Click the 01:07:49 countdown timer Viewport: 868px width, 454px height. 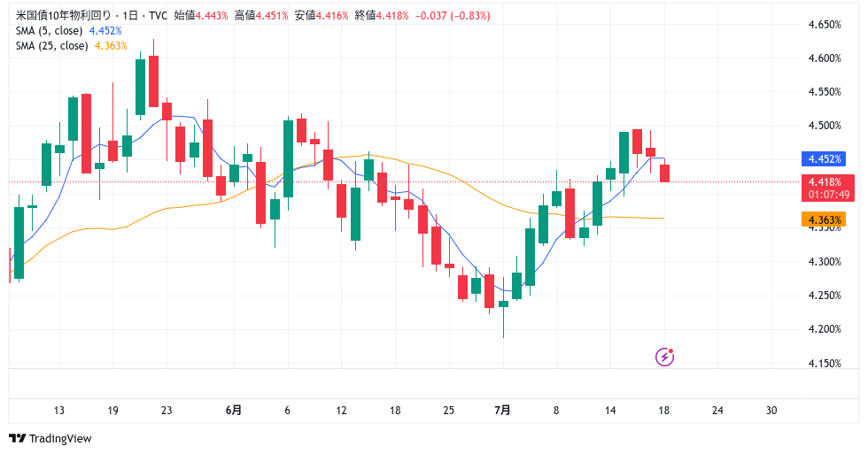click(829, 195)
